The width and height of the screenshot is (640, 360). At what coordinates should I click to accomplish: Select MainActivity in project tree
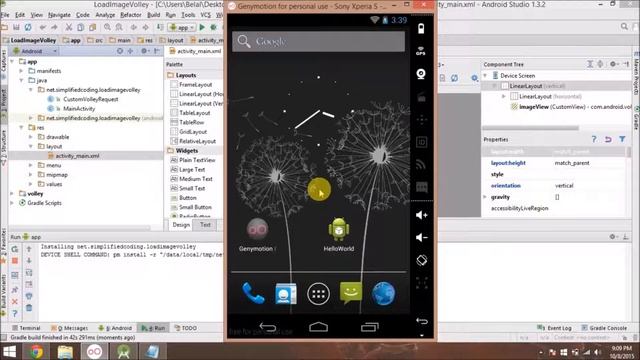point(79,109)
